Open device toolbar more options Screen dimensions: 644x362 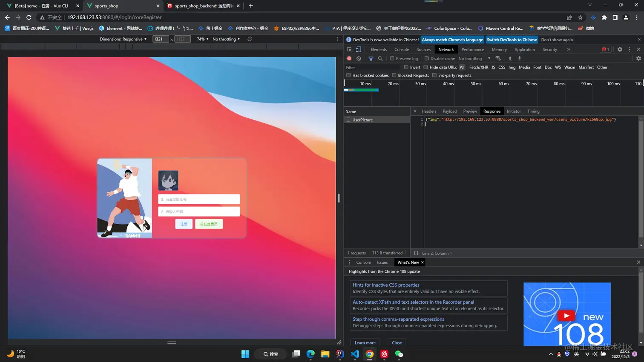pos(337,39)
